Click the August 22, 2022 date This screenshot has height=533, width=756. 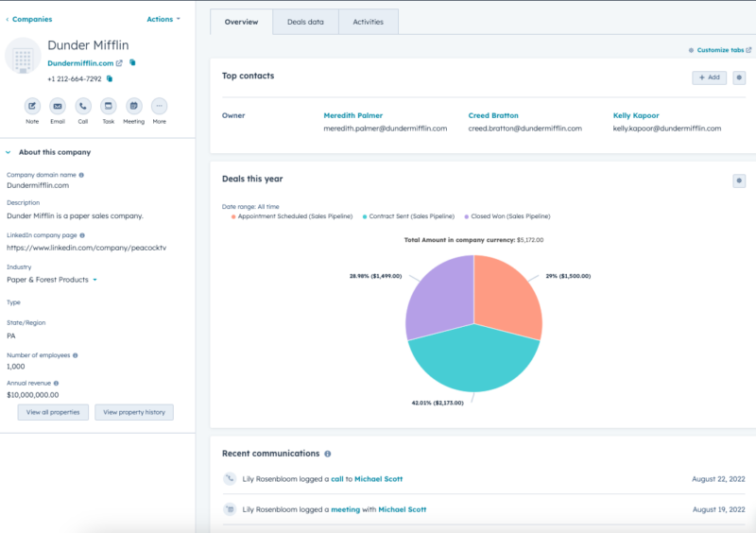[x=718, y=479]
